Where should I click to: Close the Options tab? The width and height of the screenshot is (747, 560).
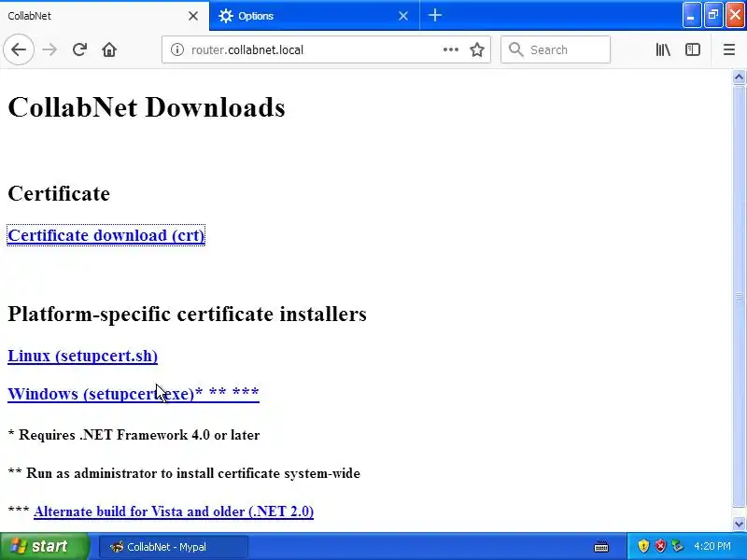pyautogui.click(x=403, y=16)
